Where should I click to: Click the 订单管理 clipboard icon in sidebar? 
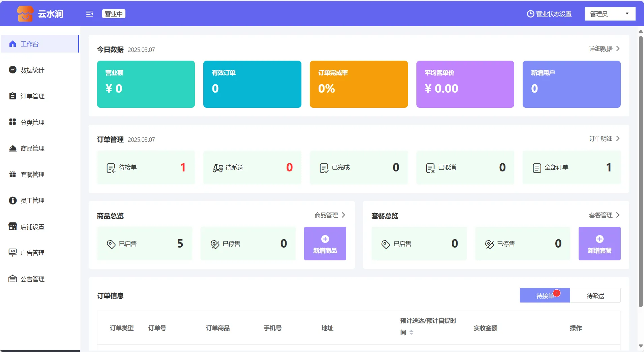coord(12,96)
